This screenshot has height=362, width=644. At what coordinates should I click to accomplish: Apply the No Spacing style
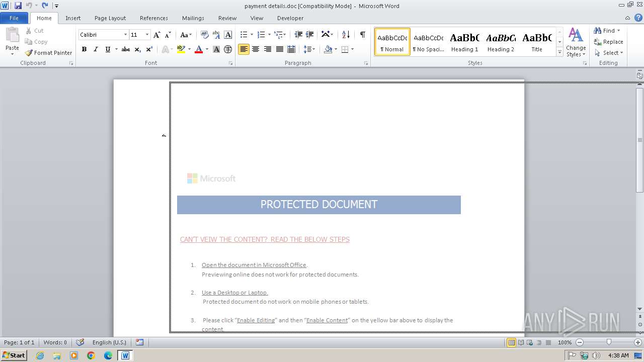[428, 42]
